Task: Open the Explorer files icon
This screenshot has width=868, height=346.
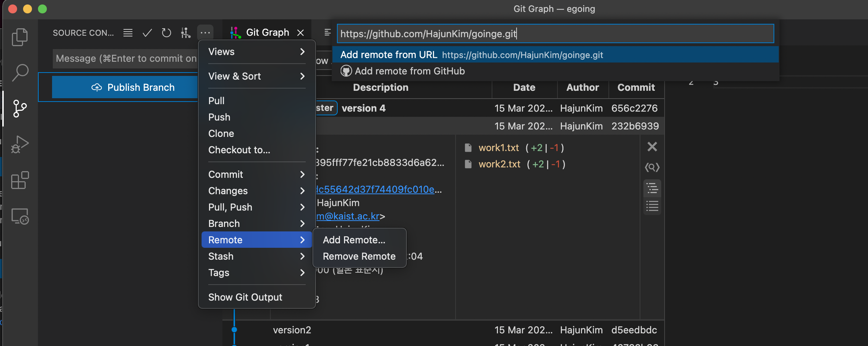Action: [20, 37]
